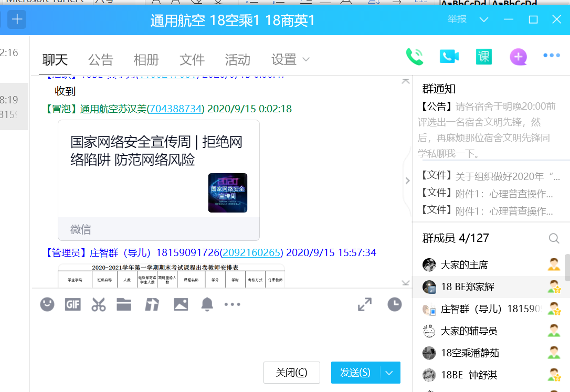Expand the chat input area
This screenshot has height=392, width=570.
pyautogui.click(x=365, y=304)
